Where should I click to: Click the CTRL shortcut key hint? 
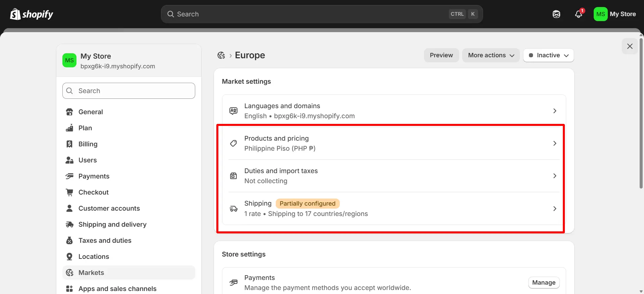tap(457, 14)
